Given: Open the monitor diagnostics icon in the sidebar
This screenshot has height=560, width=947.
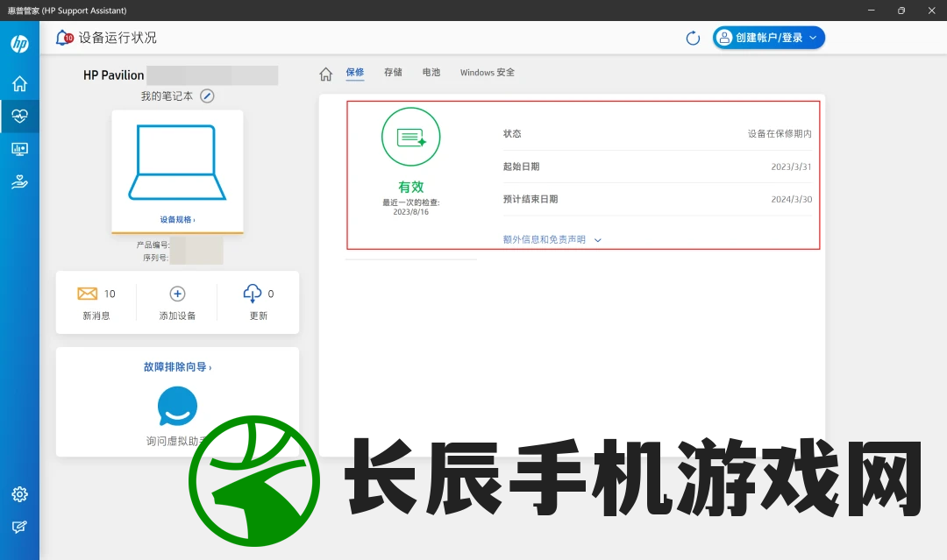Looking at the screenshot, I should tap(19, 149).
